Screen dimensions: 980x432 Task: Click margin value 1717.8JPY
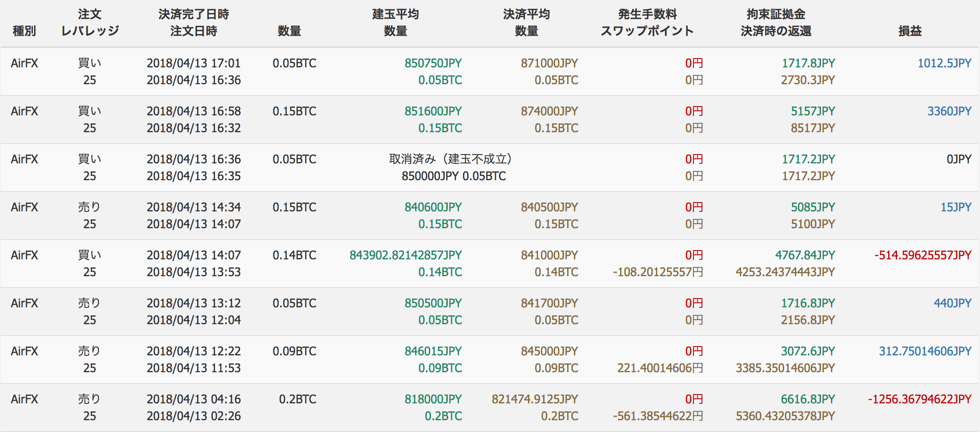coord(809,63)
